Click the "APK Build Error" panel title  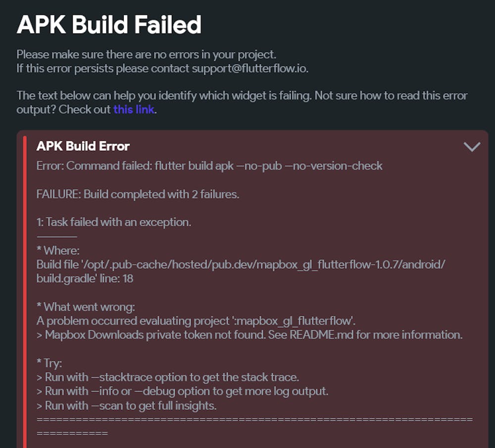click(x=83, y=146)
